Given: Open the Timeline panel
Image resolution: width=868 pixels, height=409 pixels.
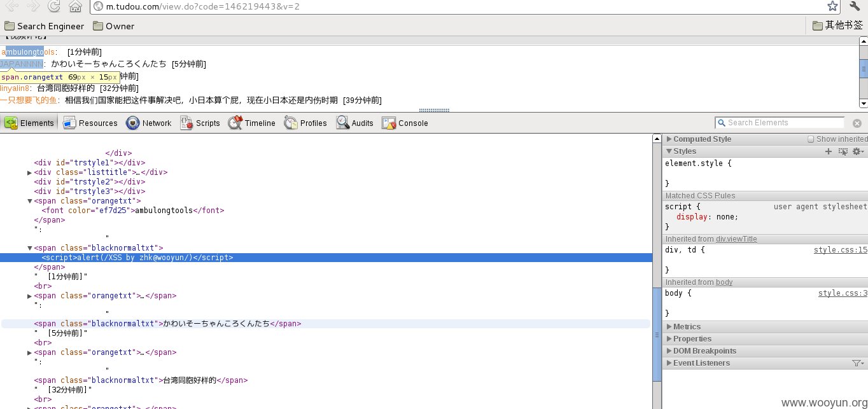Looking at the screenshot, I should [x=252, y=123].
